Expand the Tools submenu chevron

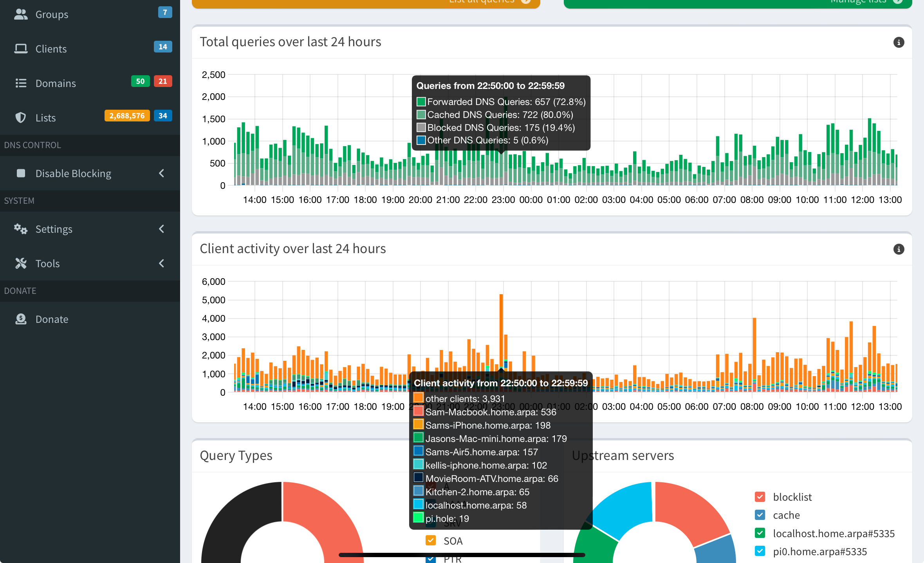tap(161, 263)
